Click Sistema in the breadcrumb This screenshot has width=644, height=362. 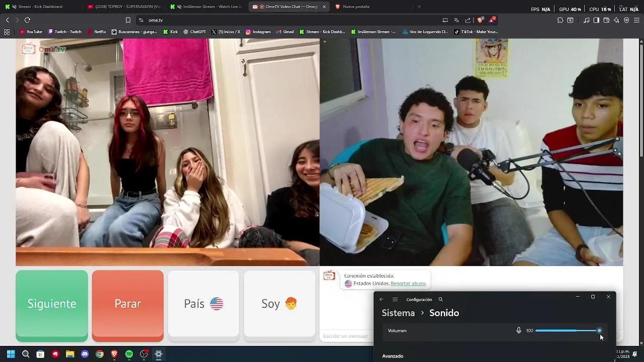[x=398, y=313]
